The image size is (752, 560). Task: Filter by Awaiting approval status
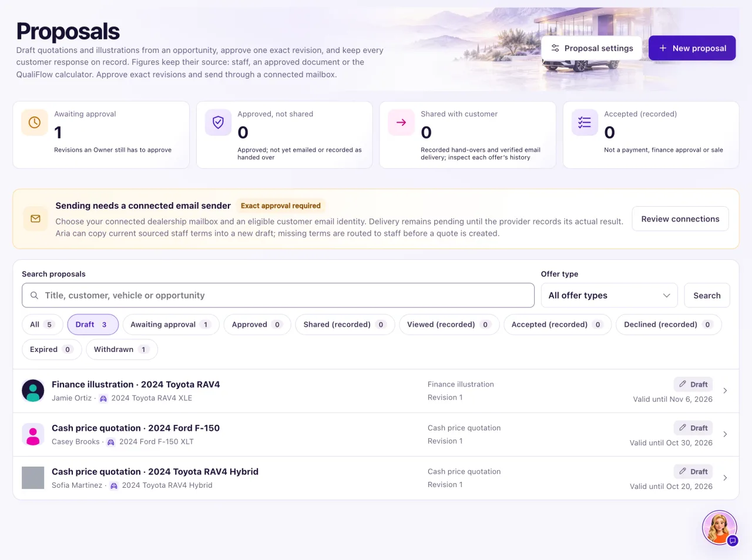[x=171, y=324]
